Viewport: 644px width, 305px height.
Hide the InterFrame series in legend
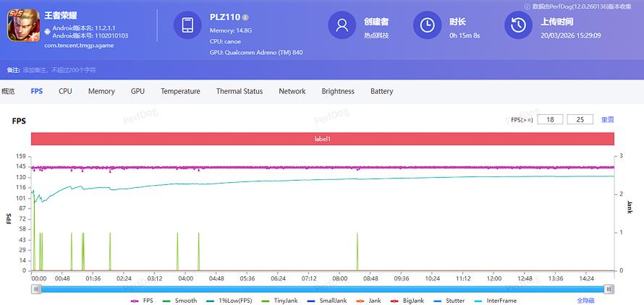[x=496, y=301]
